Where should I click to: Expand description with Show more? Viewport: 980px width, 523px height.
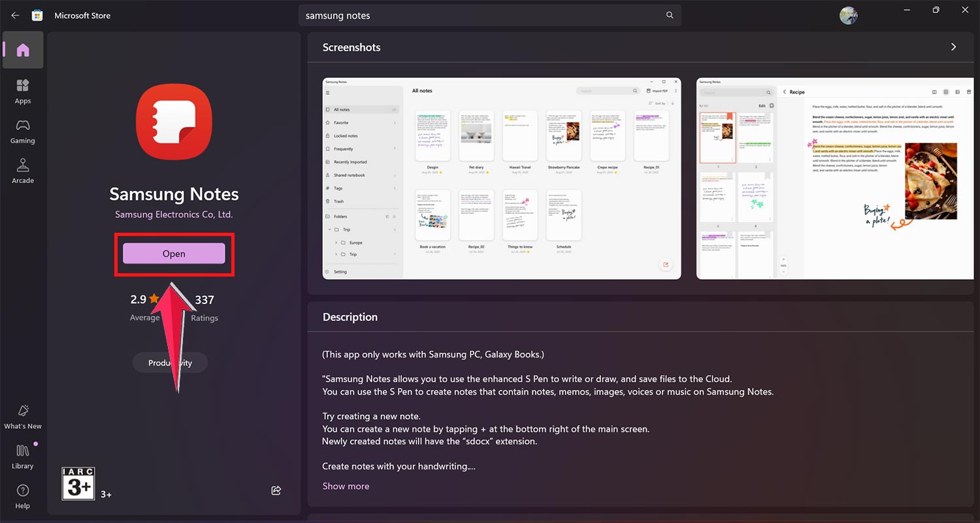coord(346,486)
